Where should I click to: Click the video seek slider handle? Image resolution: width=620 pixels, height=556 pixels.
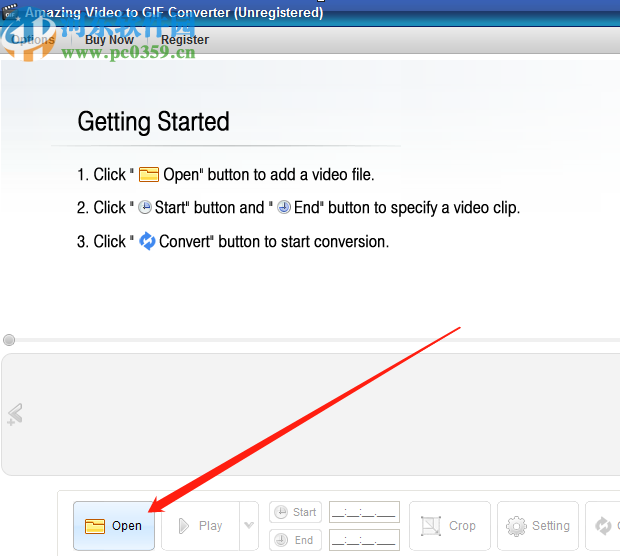pyautogui.click(x=9, y=340)
